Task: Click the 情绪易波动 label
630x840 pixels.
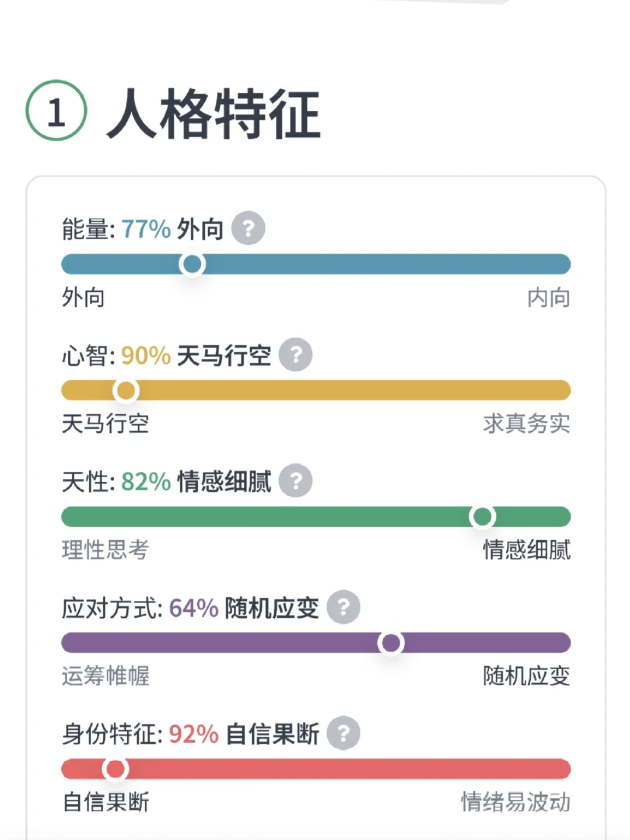Action: [x=516, y=802]
